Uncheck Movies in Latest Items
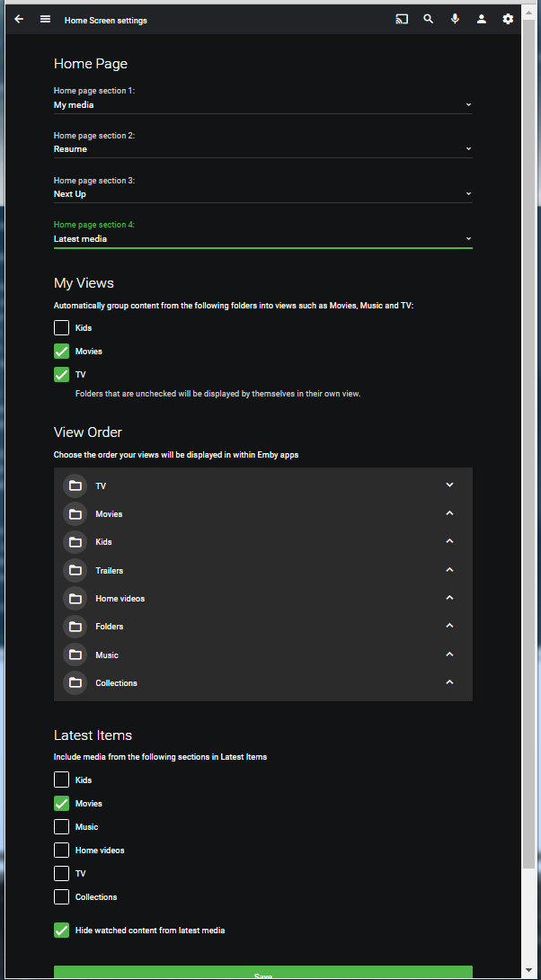The image size is (541, 980). [61, 803]
